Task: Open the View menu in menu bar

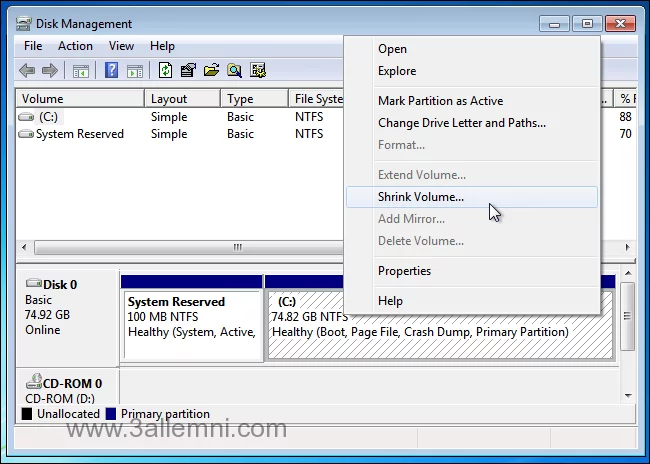Action: pyautogui.click(x=121, y=46)
